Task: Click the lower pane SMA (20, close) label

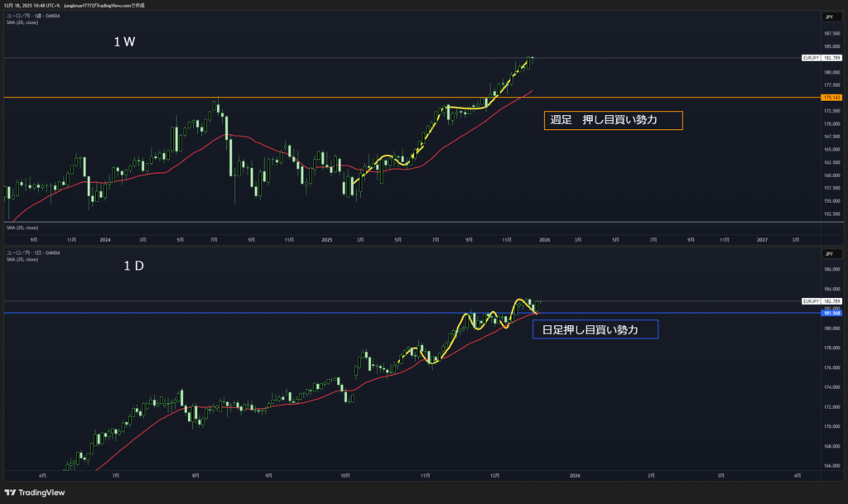Action: 22,227
